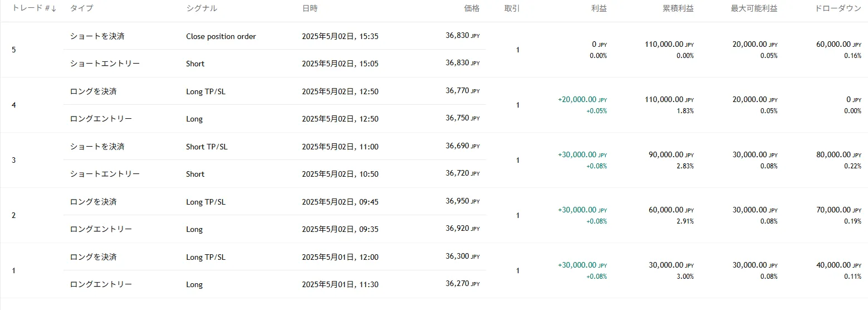Click the sort arrow in トレード # header
This screenshot has width=868, height=310.
[x=54, y=9]
